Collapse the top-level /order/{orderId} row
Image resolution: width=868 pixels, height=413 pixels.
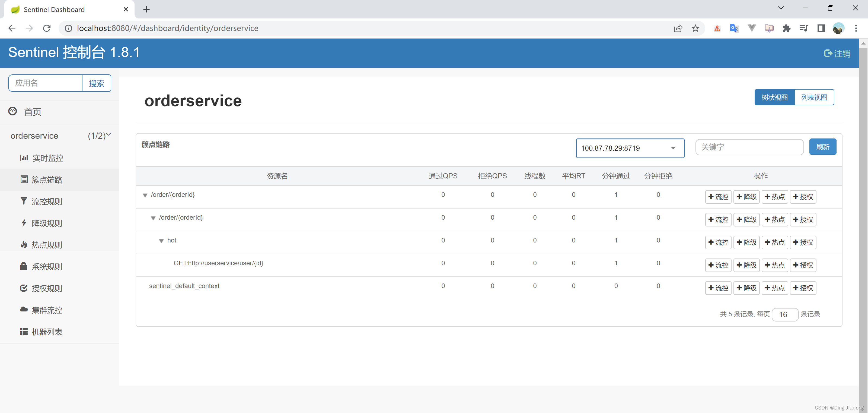145,195
